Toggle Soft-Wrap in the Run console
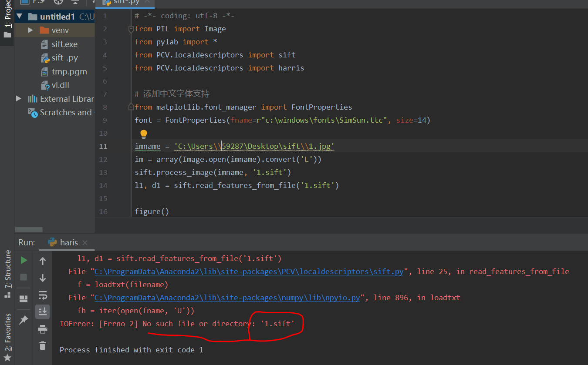This screenshot has height=365, width=588. pyautogui.click(x=43, y=295)
